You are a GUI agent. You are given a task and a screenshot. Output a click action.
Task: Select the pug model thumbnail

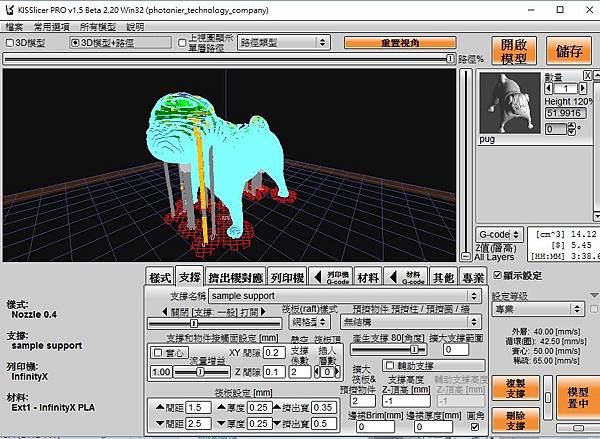pyautogui.click(x=510, y=103)
